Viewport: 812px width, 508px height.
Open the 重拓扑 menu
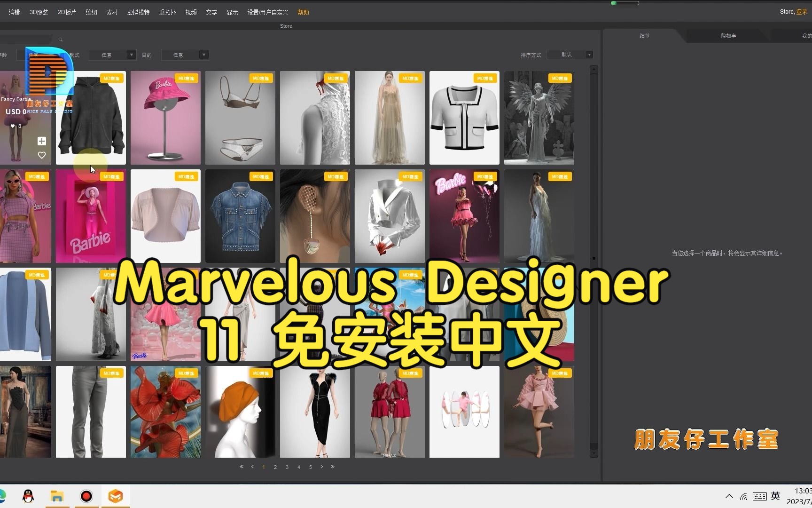click(x=167, y=12)
